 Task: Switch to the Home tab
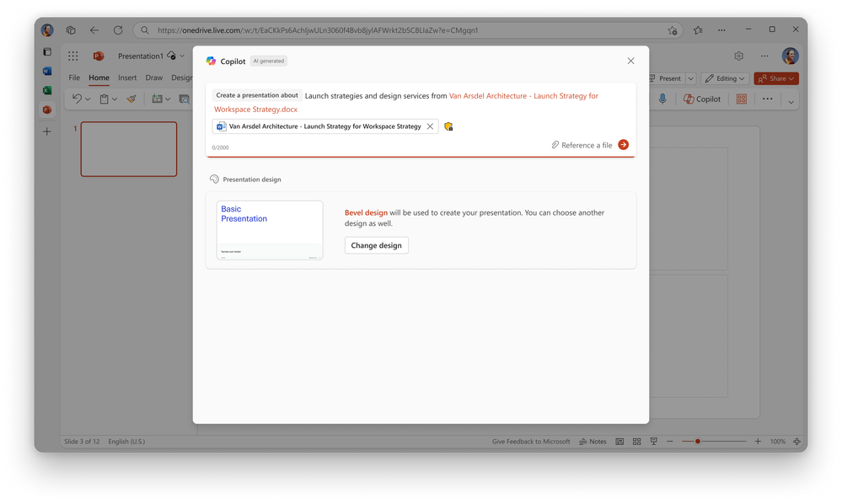(99, 78)
